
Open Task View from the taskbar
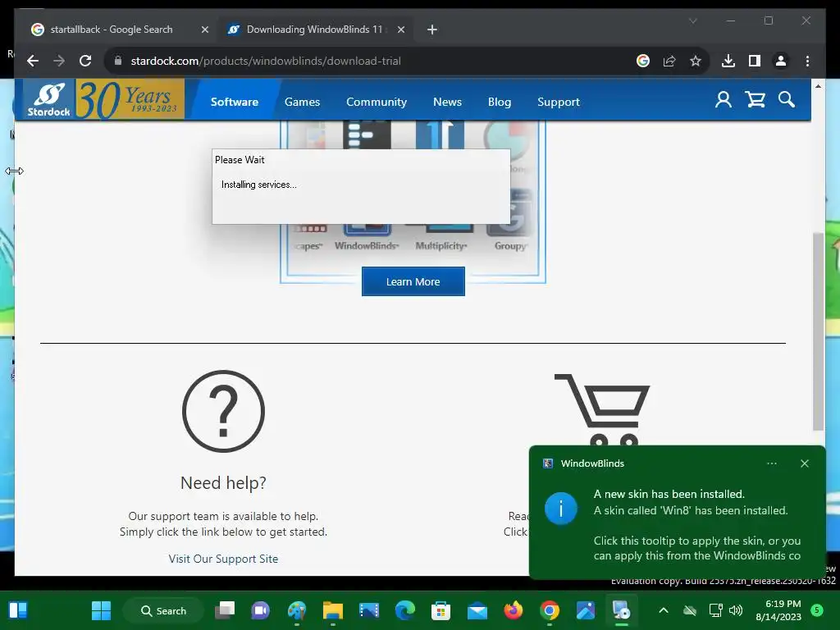pyautogui.click(x=225, y=610)
